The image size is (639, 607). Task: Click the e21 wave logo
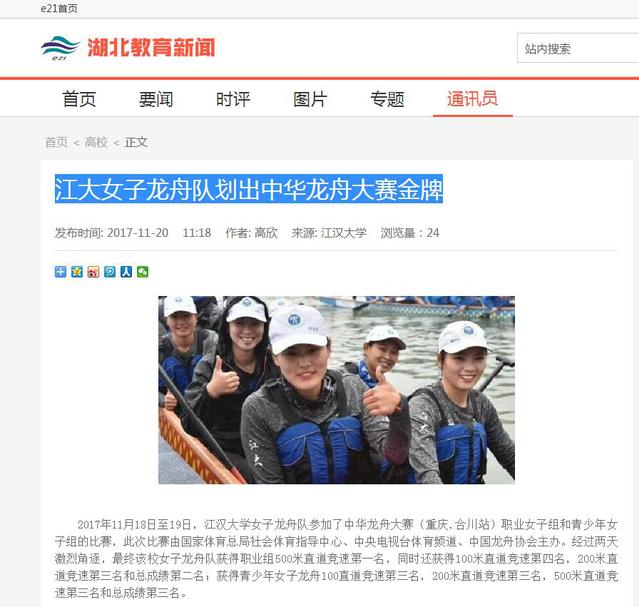pos(60,48)
